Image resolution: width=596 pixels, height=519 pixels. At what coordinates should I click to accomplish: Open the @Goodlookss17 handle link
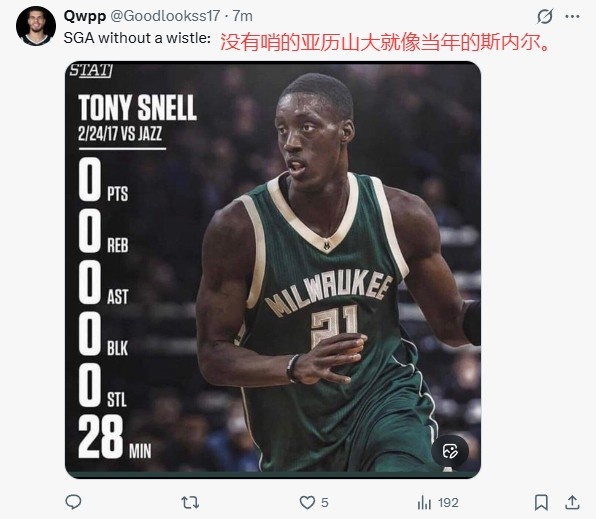coord(165,16)
